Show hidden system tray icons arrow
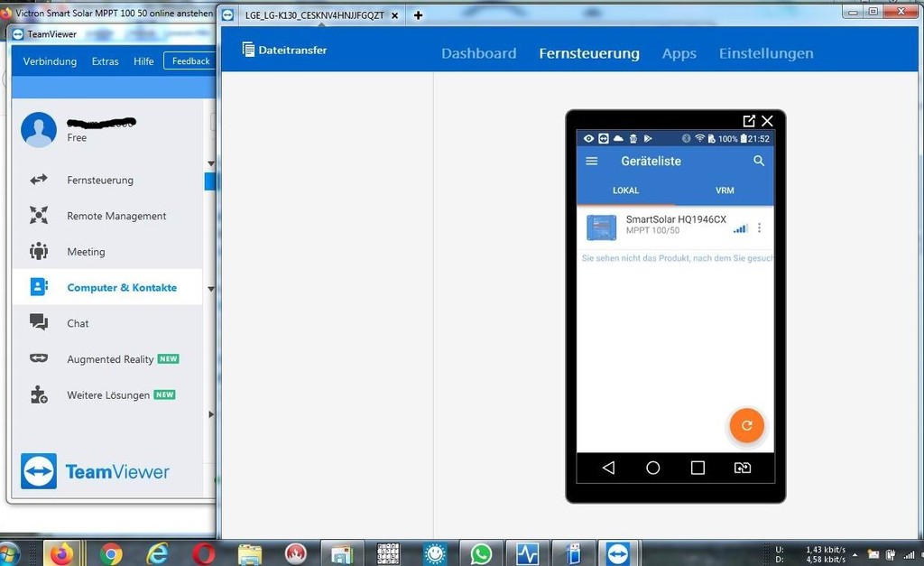This screenshot has height=566, width=924. [855, 555]
